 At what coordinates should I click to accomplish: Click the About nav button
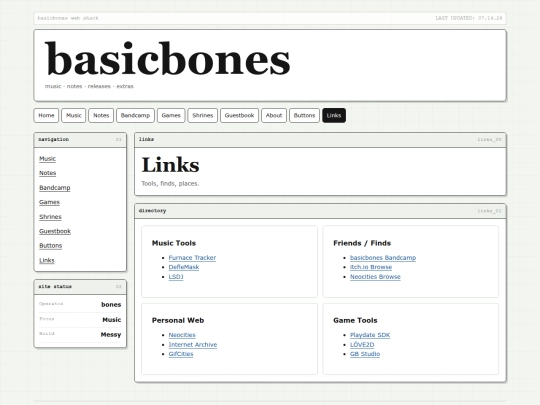274,115
